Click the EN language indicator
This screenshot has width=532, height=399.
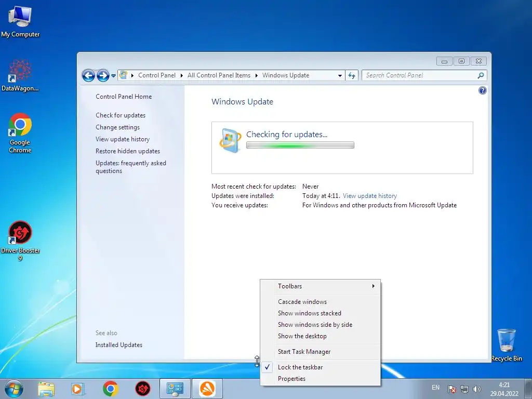click(x=435, y=388)
